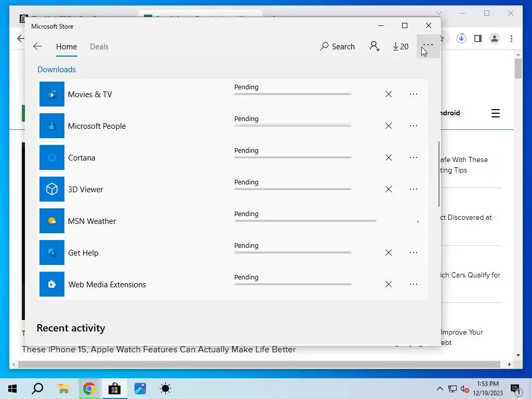Switch to the Deals tab
The image size is (532, 399).
click(x=99, y=46)
